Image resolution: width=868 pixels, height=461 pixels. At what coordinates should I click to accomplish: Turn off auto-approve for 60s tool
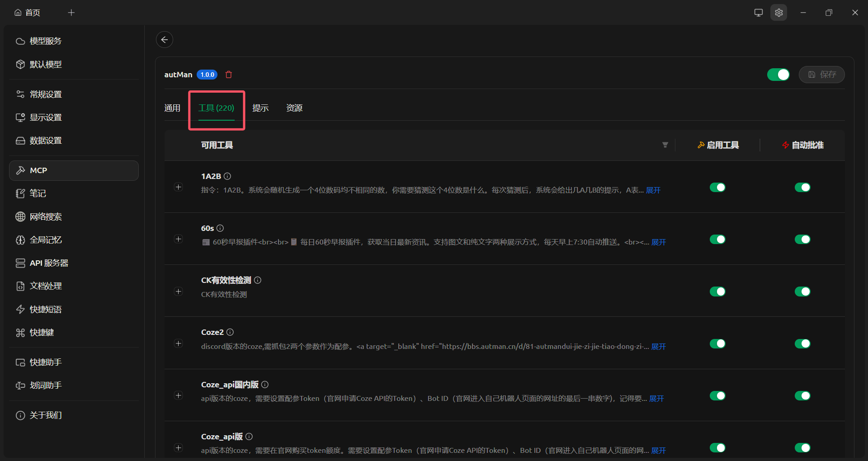click(x=802, y=240)
